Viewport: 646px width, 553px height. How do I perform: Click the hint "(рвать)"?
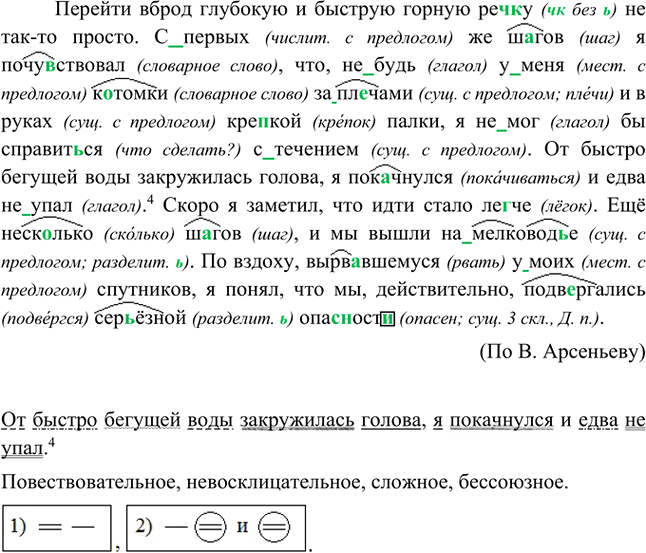[x=476, y=262]
